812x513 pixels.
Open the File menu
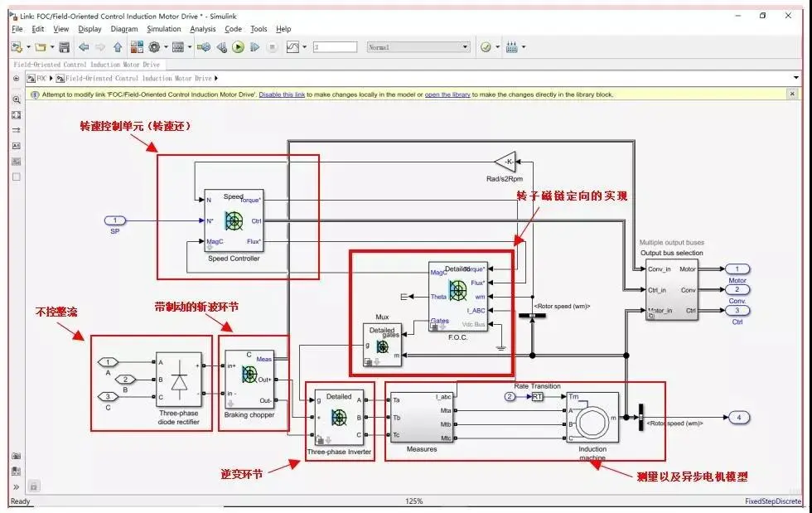pyautogui.click(x=17, y=29)
